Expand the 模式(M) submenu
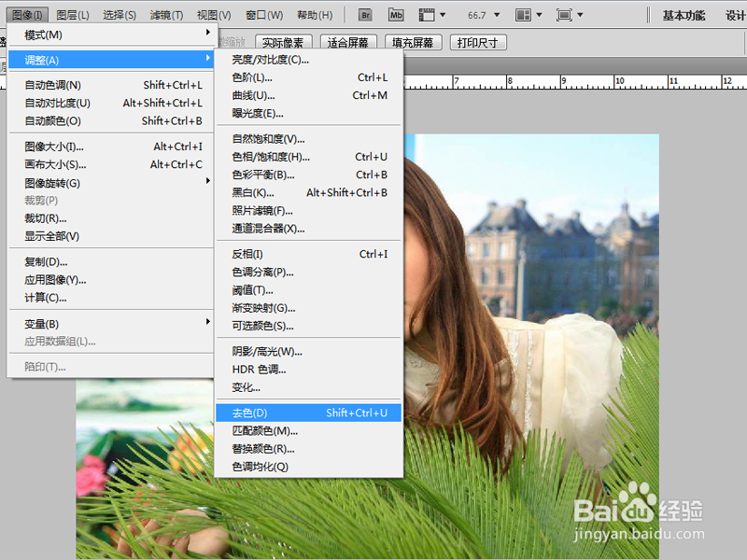Viewport: 747px width, 560px height. pos(110,35)
